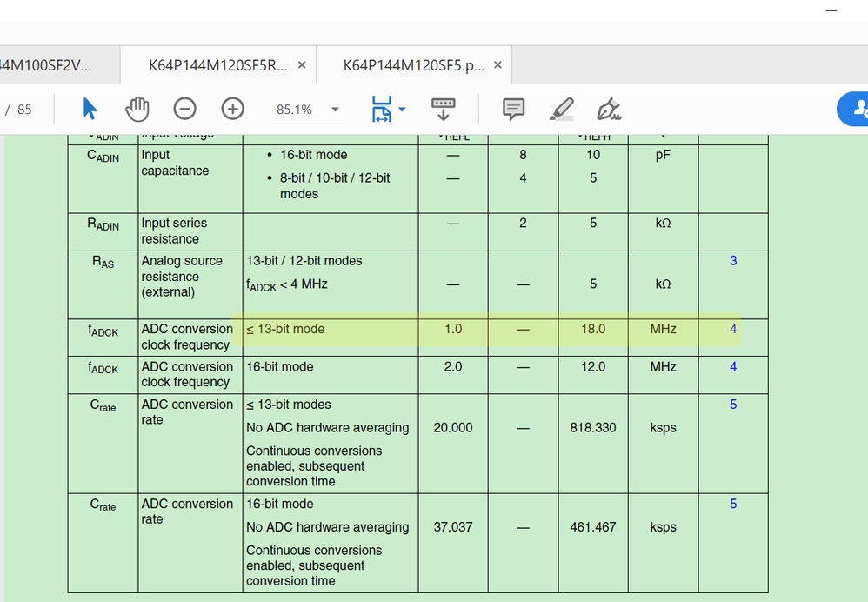This screenshot has width=868, height=602.
Task: Click the 85.1% zoom field
Action: point(294,110)
